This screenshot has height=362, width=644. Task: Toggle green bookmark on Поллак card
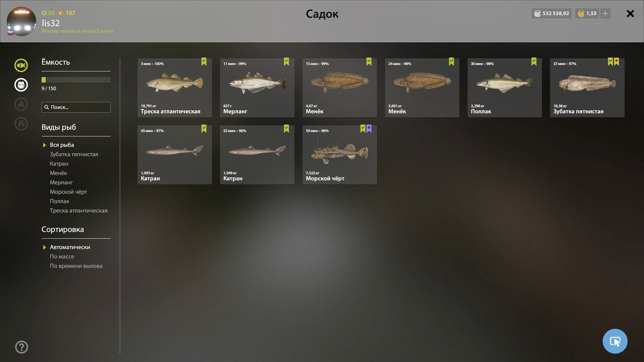coord(534,62)
